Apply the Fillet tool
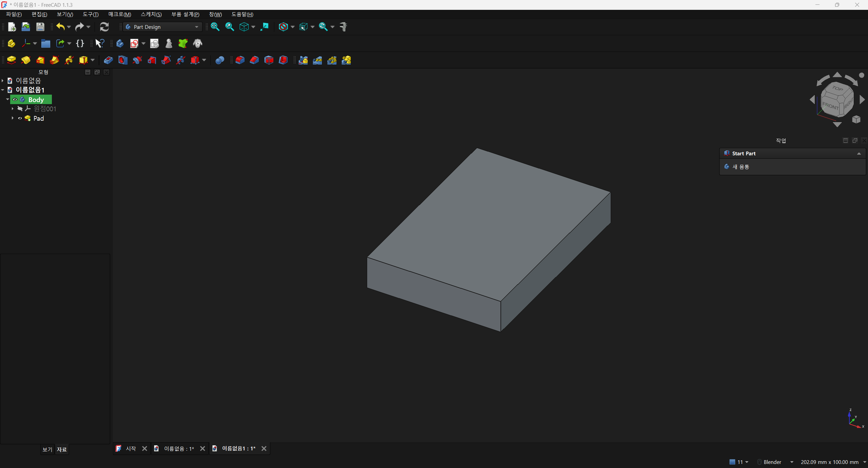The width and height of the screenshot is (868, 468). click(x=240, y=60)
